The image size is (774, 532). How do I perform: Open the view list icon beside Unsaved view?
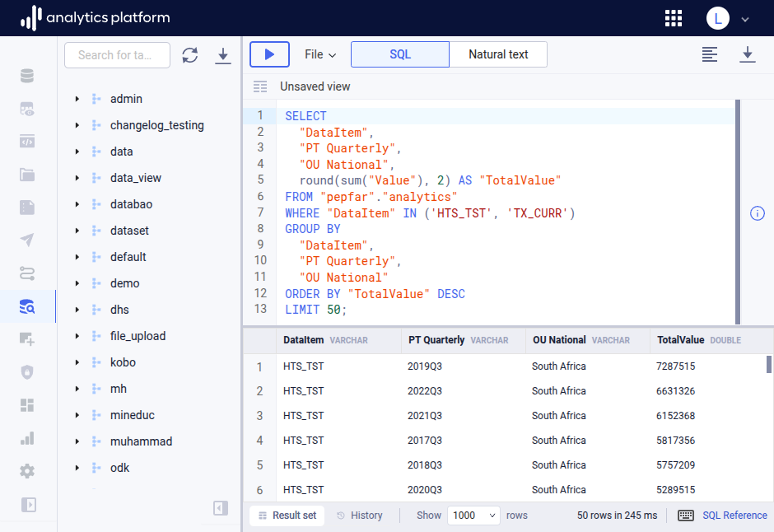coord(260,86)
